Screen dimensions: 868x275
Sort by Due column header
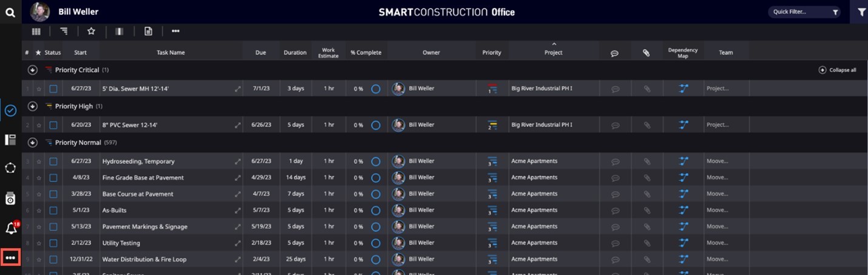click(260, 52)
